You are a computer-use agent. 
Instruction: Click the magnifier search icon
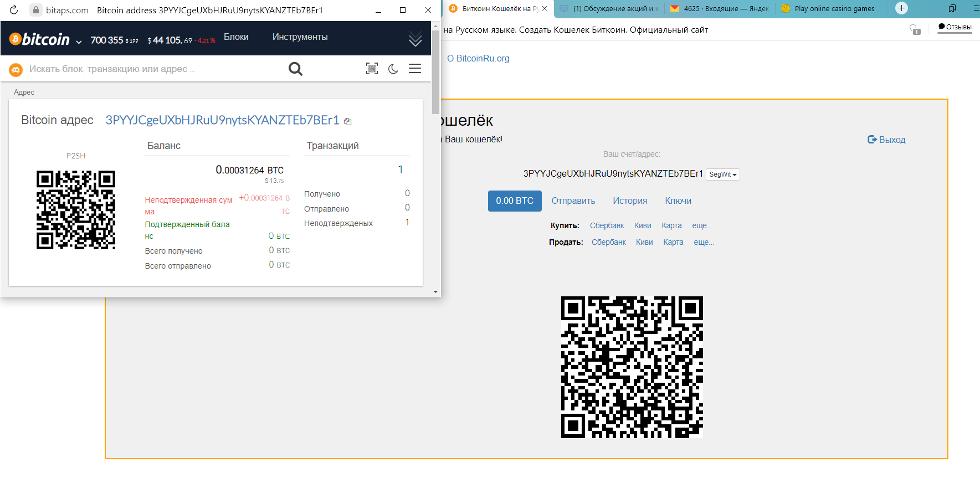(295, 69)
